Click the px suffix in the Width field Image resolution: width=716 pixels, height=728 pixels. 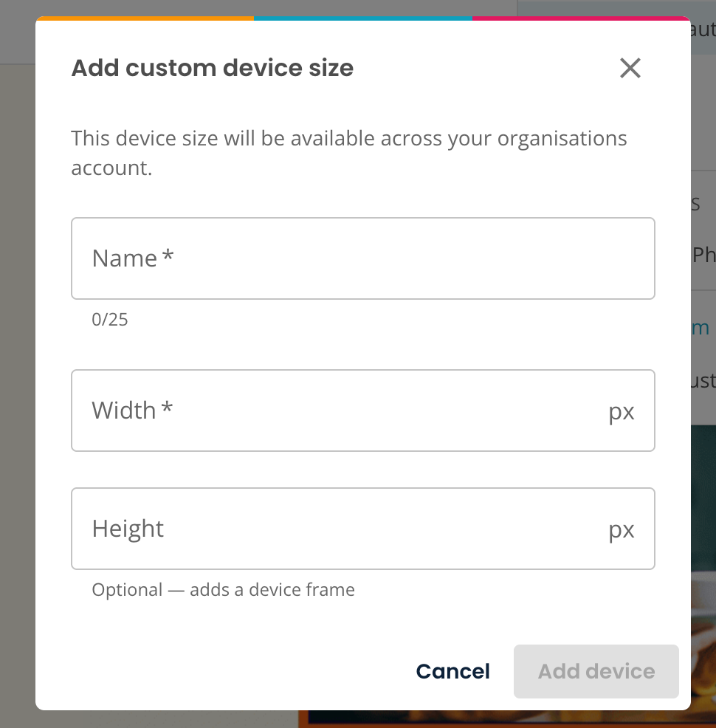pyautogui.click(x=622, y=412)
